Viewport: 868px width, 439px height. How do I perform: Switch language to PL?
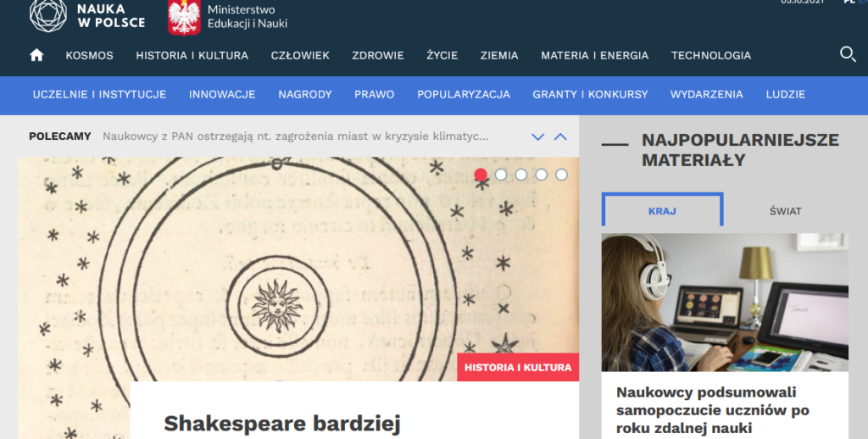[x=849, y=2]
